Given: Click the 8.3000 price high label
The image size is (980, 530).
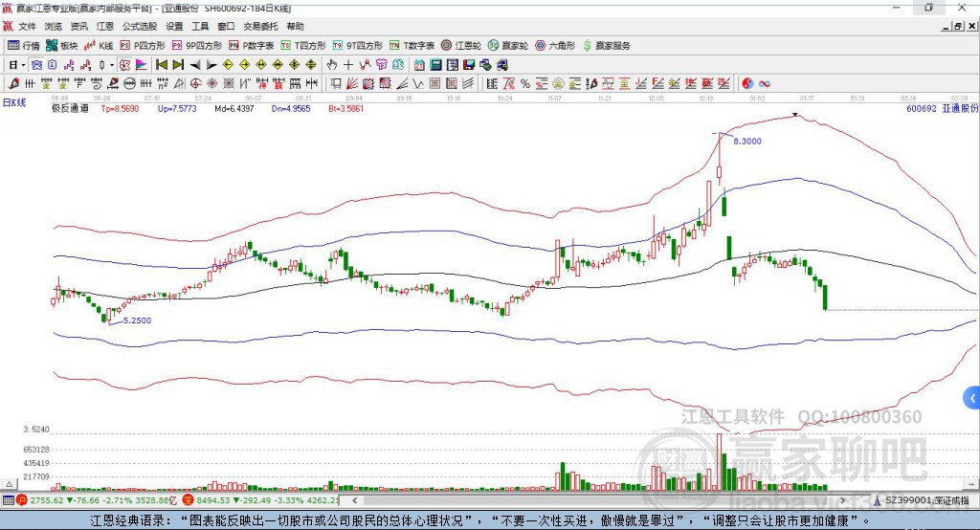Looking at the screenshot, I should click(747, 141).
